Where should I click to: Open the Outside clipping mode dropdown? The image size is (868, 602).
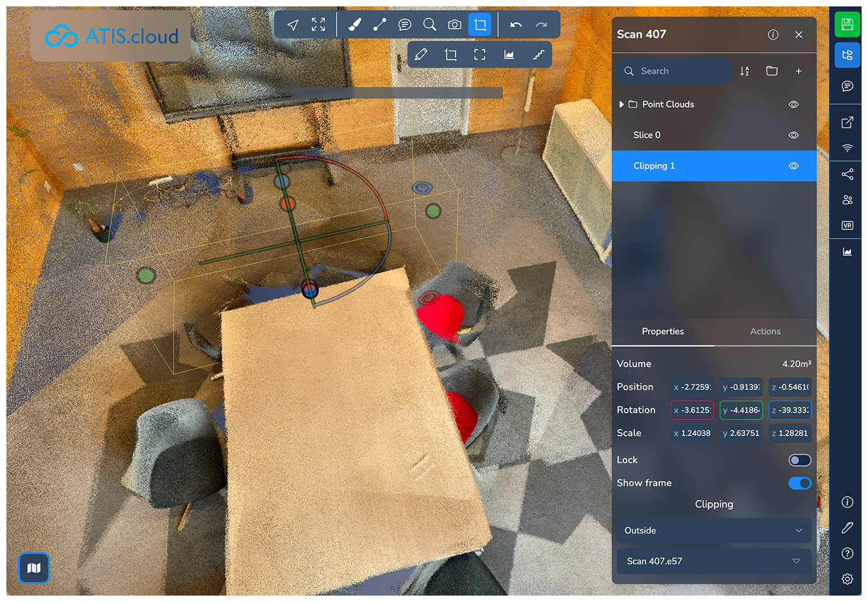tap(714, 530)
